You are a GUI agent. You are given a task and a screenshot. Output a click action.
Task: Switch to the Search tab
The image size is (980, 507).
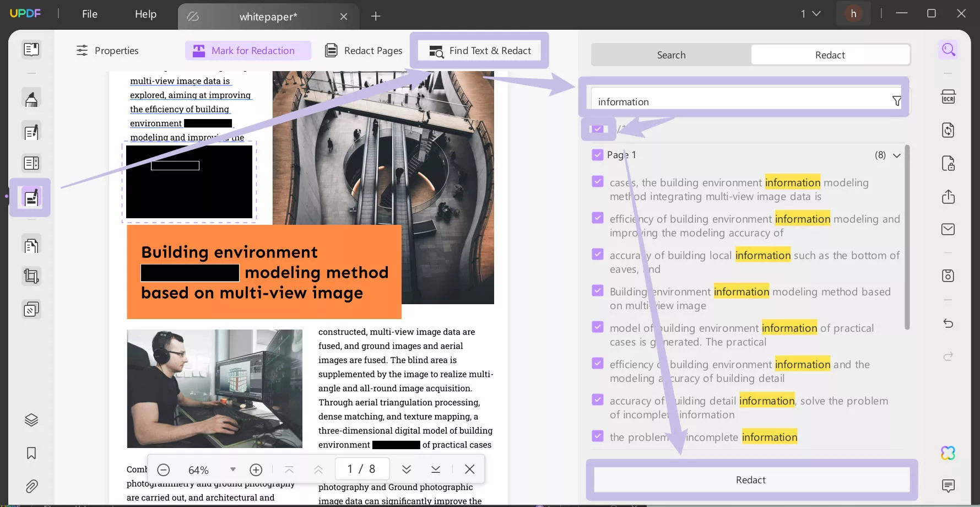point(671,55)
